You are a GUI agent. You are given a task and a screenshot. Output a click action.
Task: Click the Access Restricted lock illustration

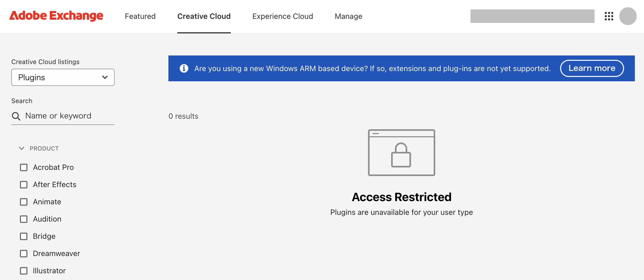pos(401,153)
